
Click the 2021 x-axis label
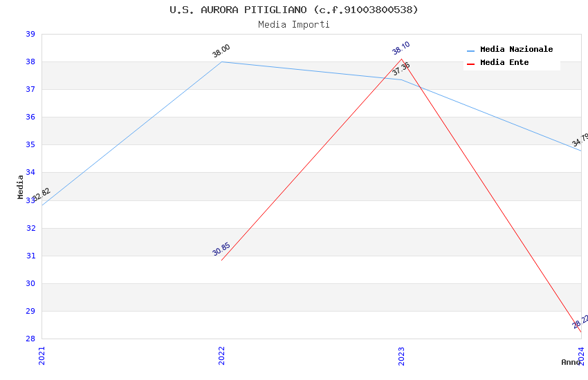[x=42, y=355]
